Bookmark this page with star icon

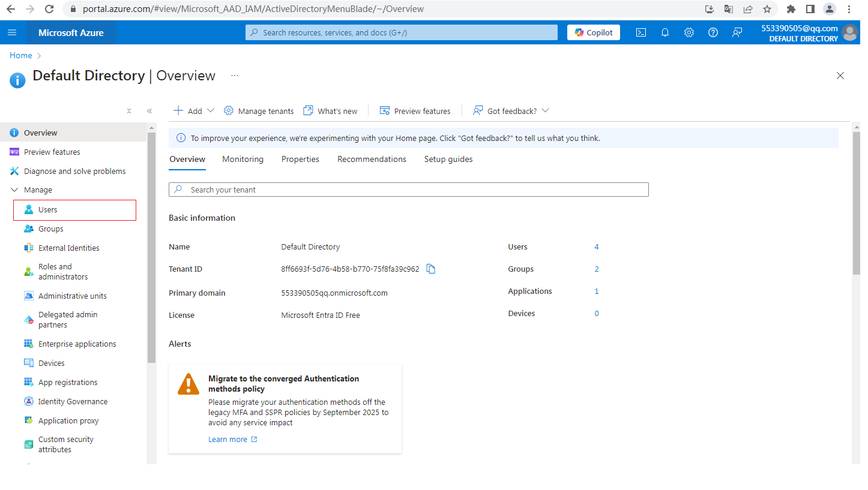[767, 9]
